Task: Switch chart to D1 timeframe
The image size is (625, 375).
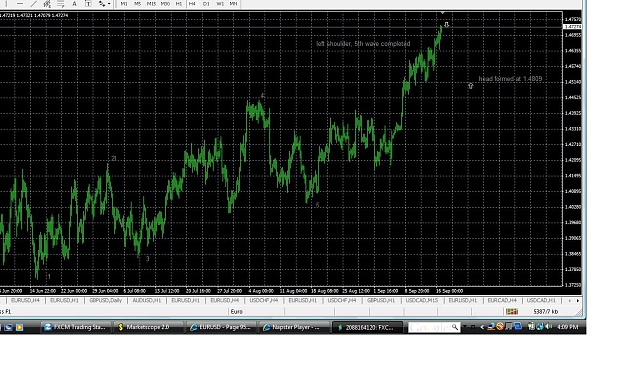Action: (x=206, y=4)
